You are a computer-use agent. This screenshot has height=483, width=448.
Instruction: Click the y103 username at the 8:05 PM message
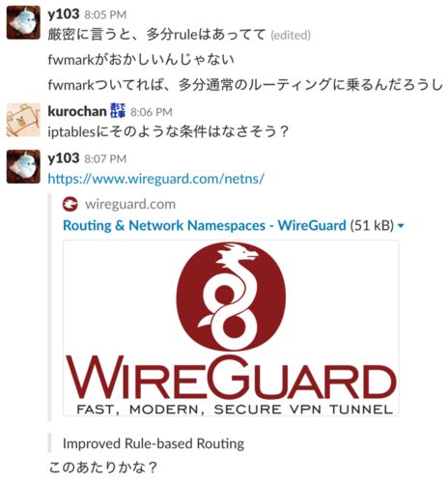[x=64, y=14]
